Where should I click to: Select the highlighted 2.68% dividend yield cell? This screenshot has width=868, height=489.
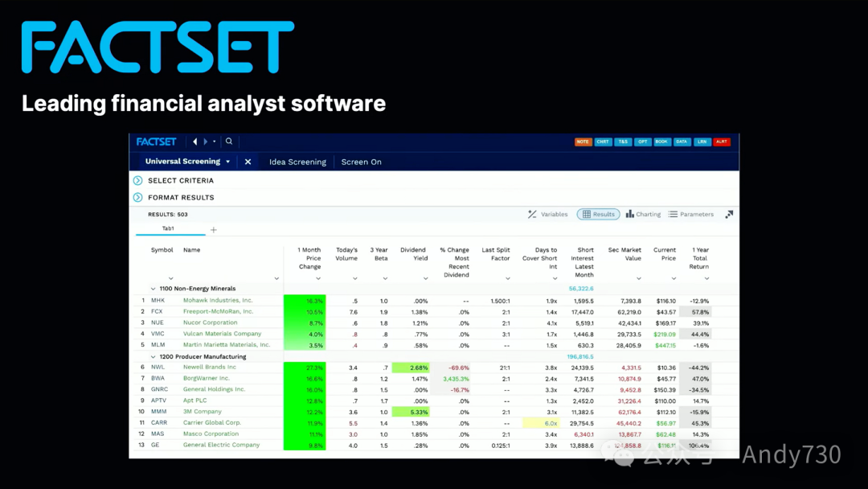tap(411, 368)
